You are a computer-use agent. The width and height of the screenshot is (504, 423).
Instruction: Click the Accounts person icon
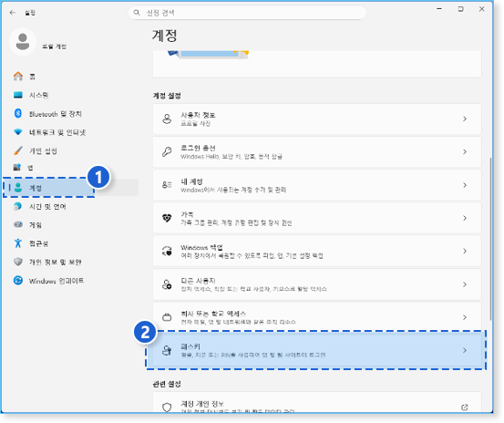pyautogui.click(x=18, y=188)
